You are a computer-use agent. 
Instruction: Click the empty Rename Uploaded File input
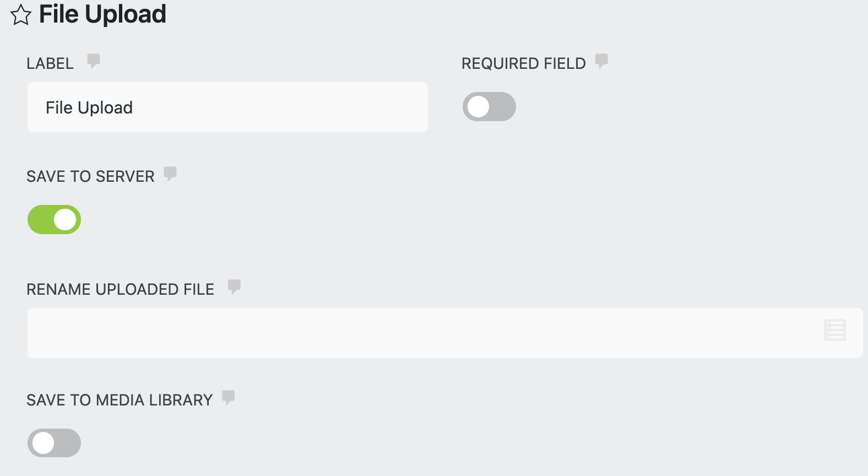[x=386, y=333]
